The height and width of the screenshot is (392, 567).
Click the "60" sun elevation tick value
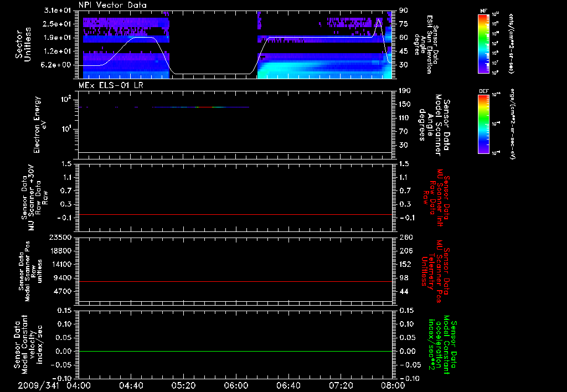pyautogui.click(x=404, y=38)
